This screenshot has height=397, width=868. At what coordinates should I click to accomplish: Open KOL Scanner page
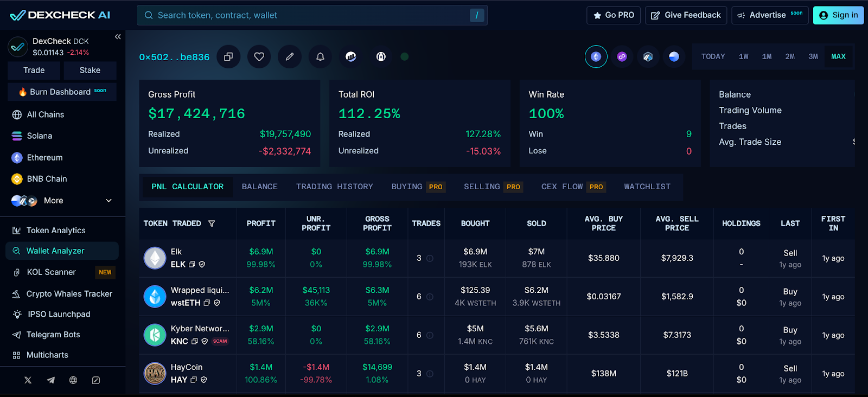62,272
